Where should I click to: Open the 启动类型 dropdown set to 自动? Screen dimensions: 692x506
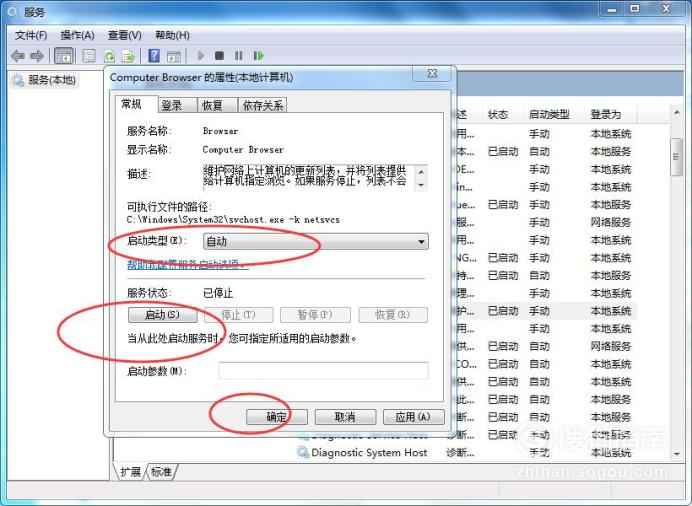click(316, 241)
